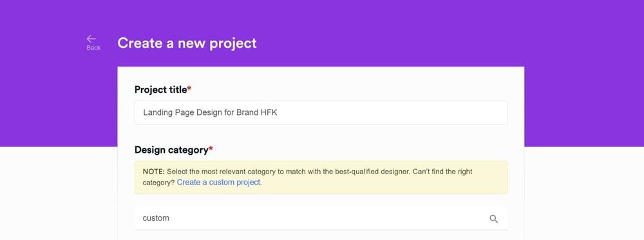The width and height of the screenshot is (644, 240).
Task: Click the yellow category note banner
Action: 321,177
